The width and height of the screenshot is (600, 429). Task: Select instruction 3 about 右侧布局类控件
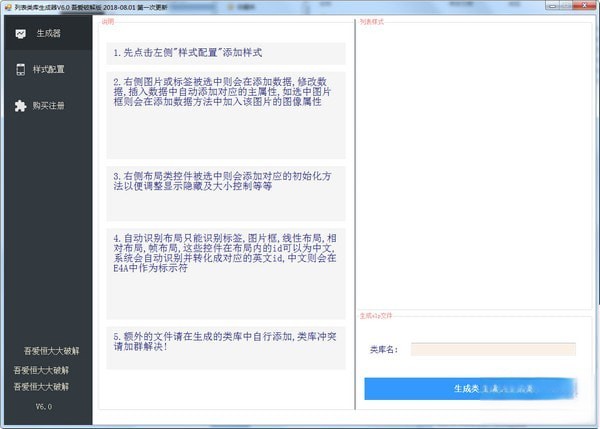click(226, 193)
